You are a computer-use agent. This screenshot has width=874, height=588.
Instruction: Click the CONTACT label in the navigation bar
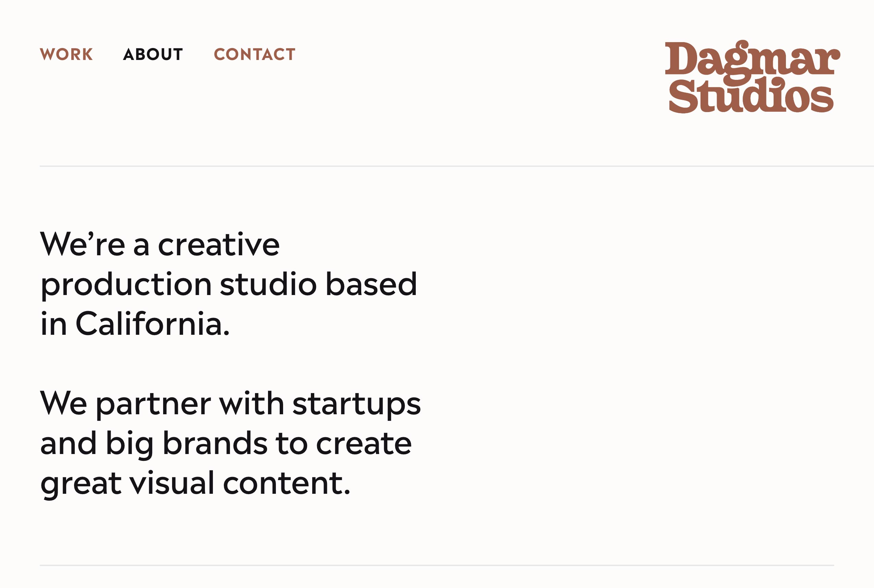click(254, 55)
